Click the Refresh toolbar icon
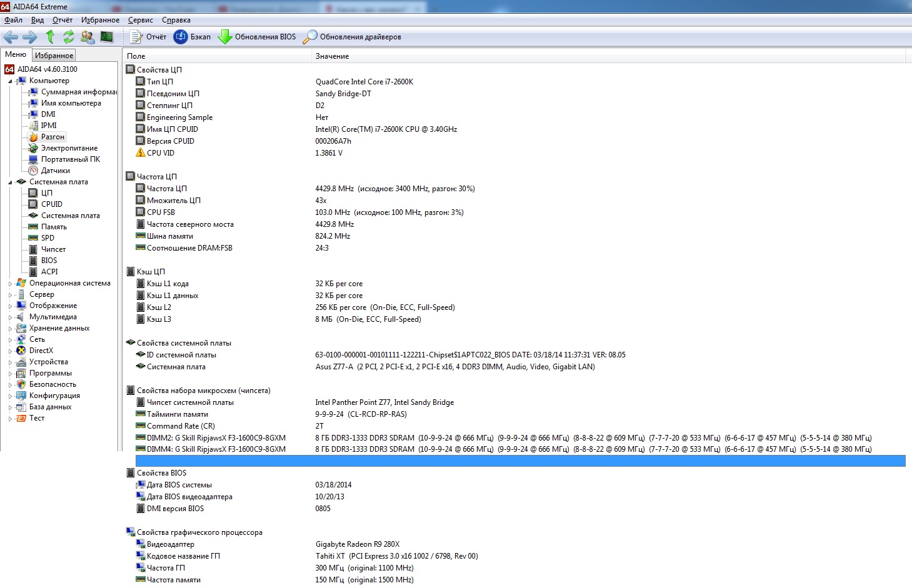The height and width of the screenshot is (588, 912). (69, 37)
